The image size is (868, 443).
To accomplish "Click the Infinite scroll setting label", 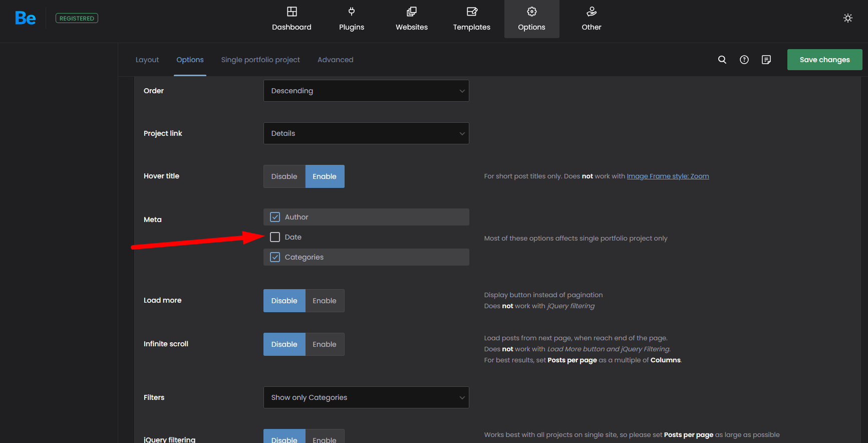I will pos(166,344).
